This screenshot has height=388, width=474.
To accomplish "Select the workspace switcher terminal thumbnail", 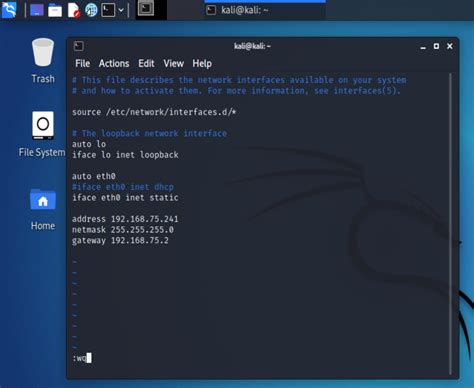I will pos(146,9).
